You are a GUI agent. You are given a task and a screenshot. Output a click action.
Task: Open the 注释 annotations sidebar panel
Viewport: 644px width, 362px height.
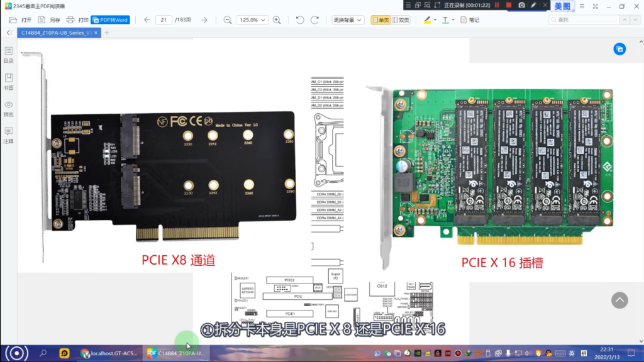9,134
